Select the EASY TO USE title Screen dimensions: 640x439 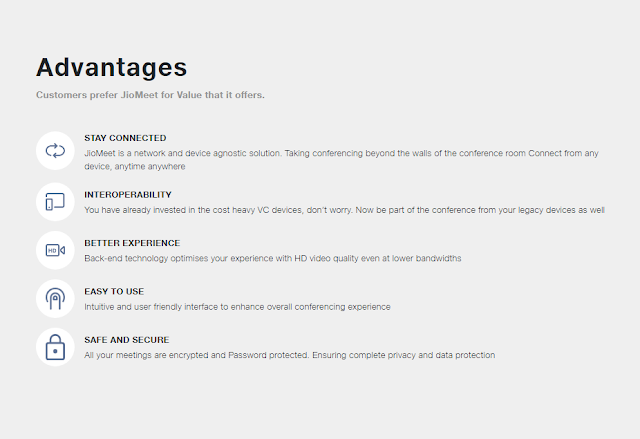click(114, 291)
